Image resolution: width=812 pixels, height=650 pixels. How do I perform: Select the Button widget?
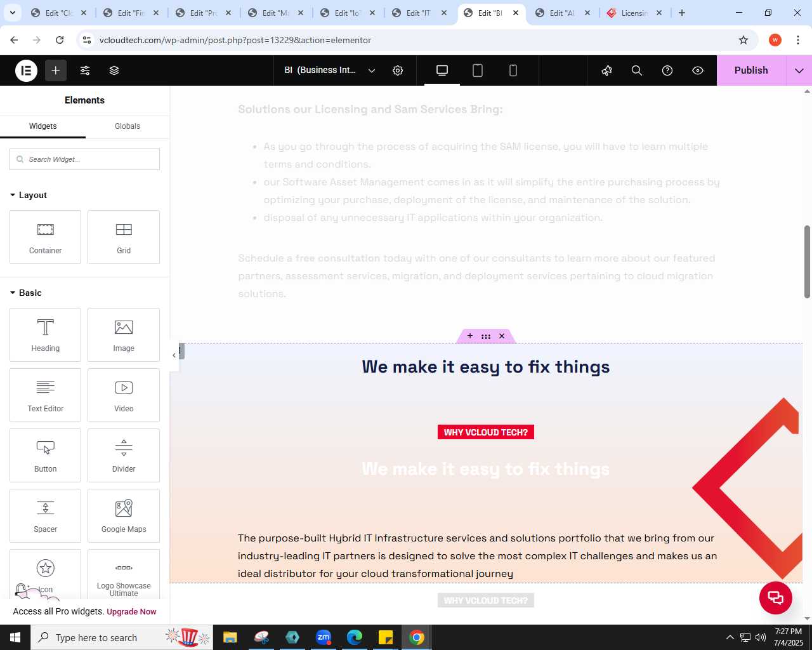(x=45, y=455)
